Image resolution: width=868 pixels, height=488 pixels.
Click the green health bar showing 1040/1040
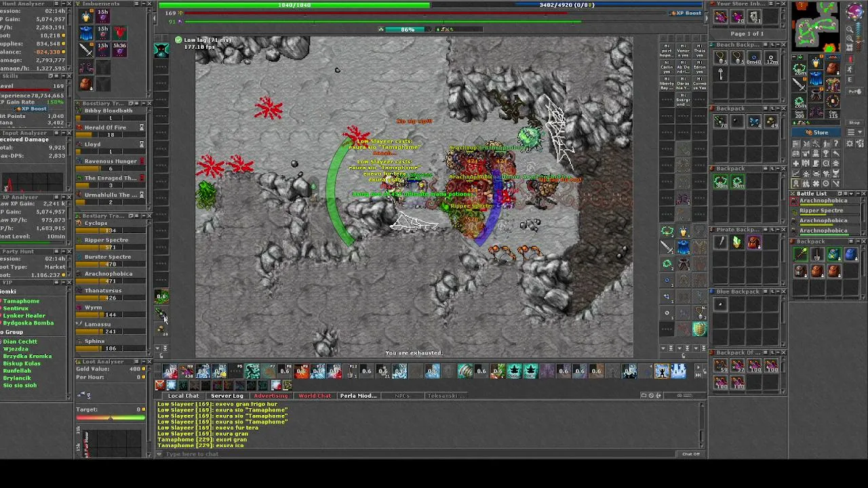pos(294,5)
